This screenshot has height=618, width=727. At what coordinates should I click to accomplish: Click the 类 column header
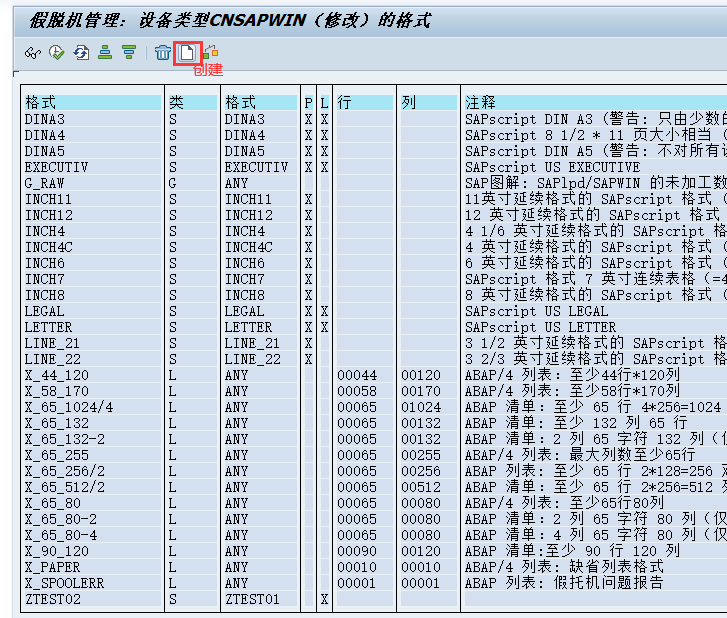192,103
